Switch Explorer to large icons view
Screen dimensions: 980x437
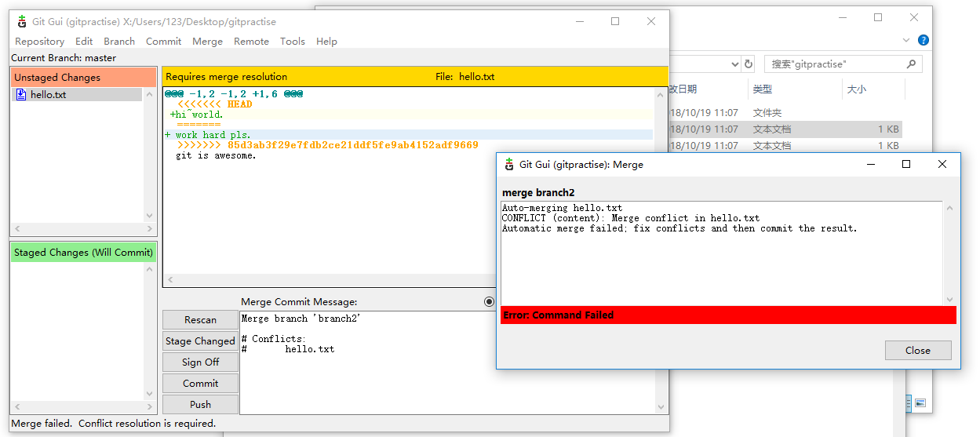pyautogui.click(x=920, y=403)
